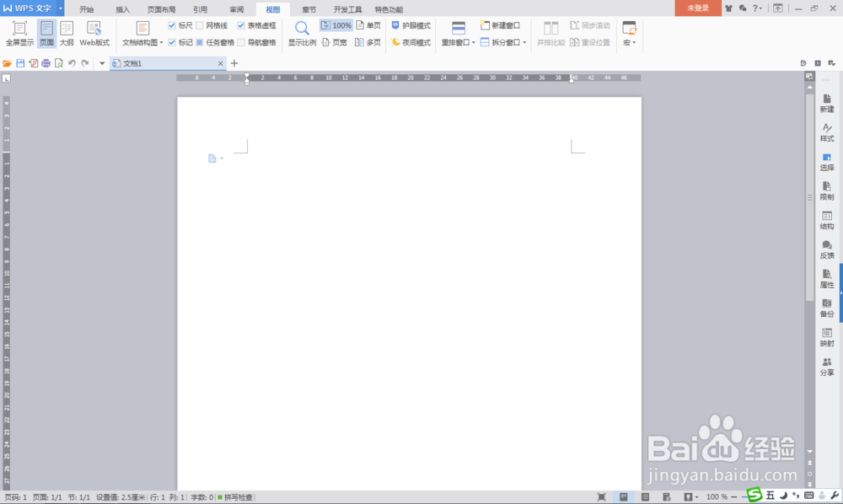Open 分享 share in sidebar
The image size is (843, 504).
(827, 367)
